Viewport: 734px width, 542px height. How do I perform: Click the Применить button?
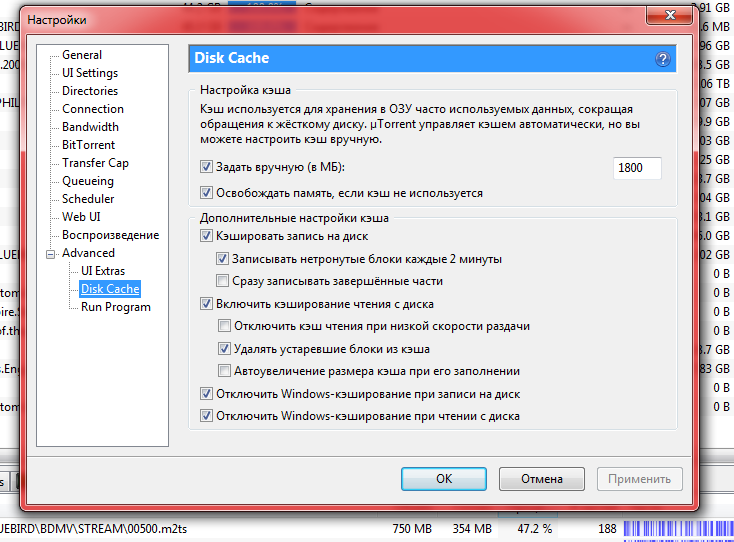[x=639, y=479]
